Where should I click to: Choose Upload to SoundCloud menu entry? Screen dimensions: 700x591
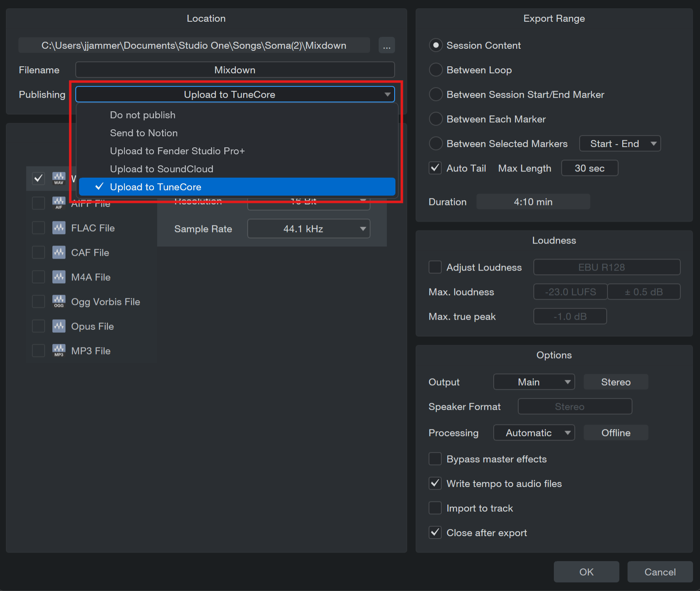237,169
